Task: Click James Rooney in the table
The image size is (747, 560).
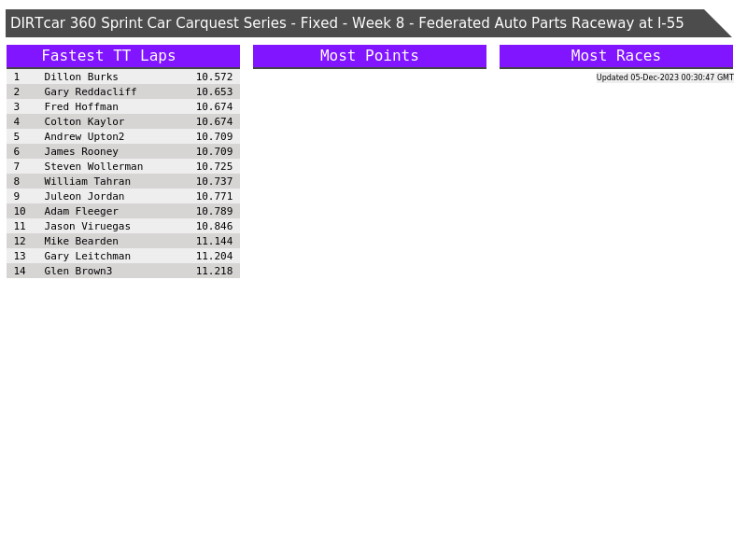Action: (81, 151)
